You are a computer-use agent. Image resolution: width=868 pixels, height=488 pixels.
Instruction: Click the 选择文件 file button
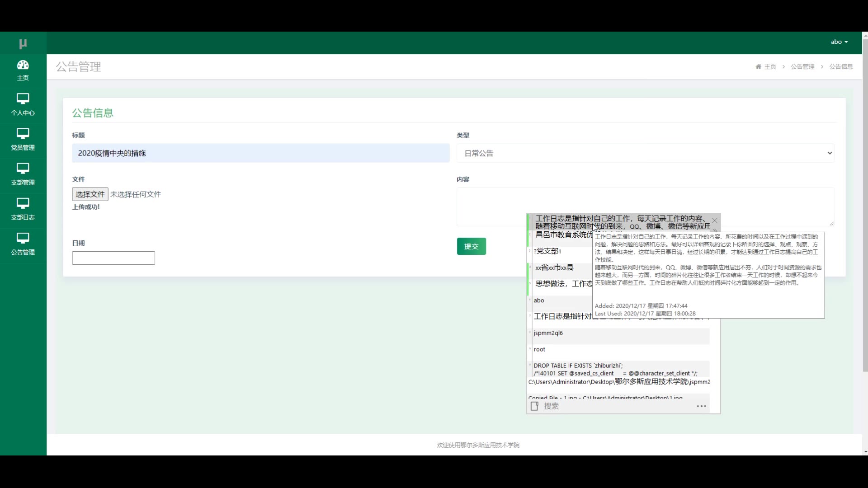90,194
